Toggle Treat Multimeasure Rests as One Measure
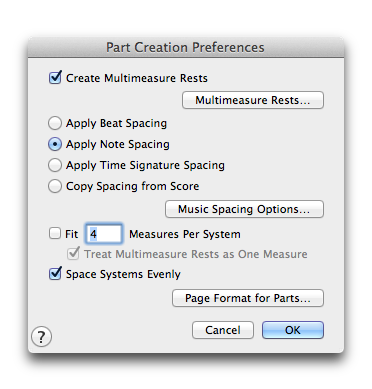This screenshot has width=372, height=389. (73, 254)
